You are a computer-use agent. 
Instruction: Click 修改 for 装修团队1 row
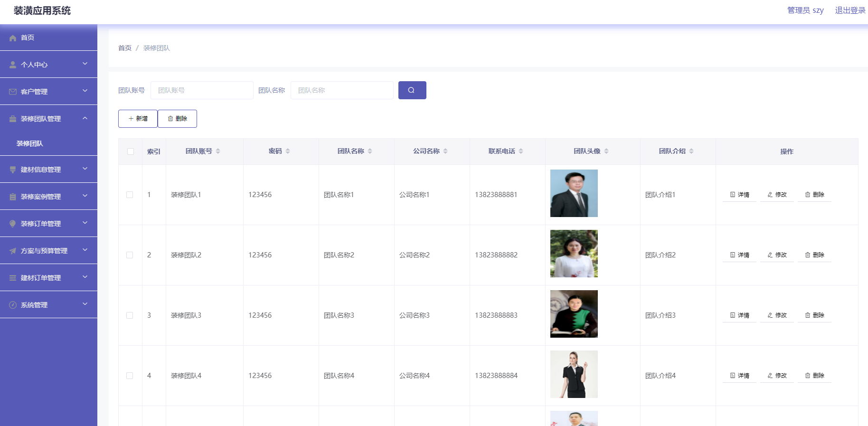(777, 195)
